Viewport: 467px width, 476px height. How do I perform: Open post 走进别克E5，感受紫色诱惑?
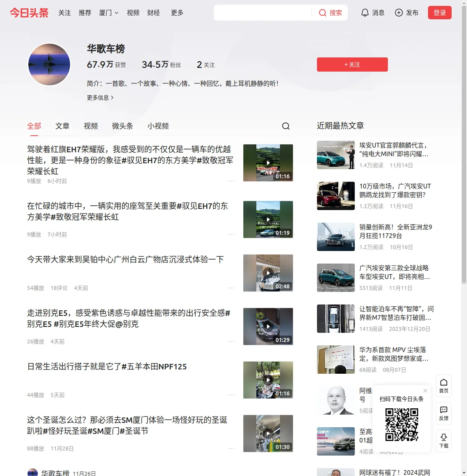pyautogui.click(x=129, y=319)
